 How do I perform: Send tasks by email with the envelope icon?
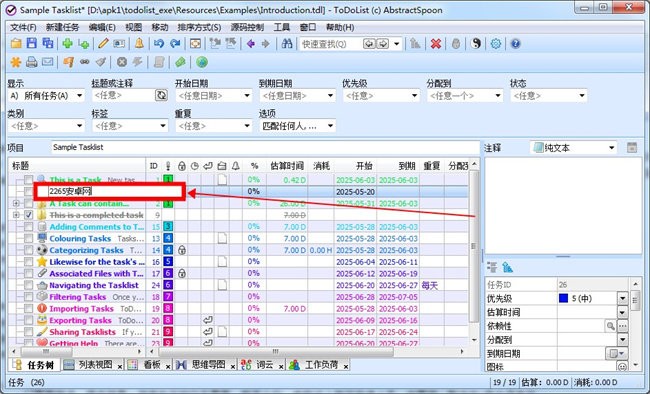(x=48, y=62)
